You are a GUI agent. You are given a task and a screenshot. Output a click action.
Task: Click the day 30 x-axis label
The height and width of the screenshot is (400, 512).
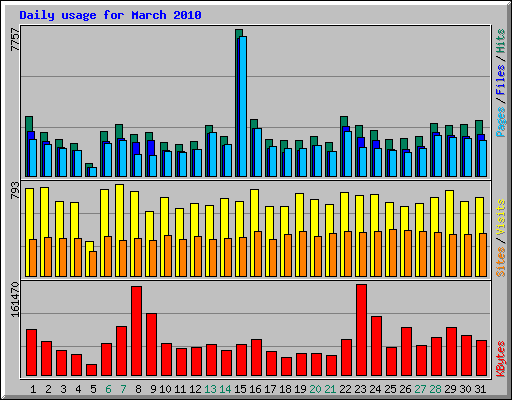(x=465, y=389)
